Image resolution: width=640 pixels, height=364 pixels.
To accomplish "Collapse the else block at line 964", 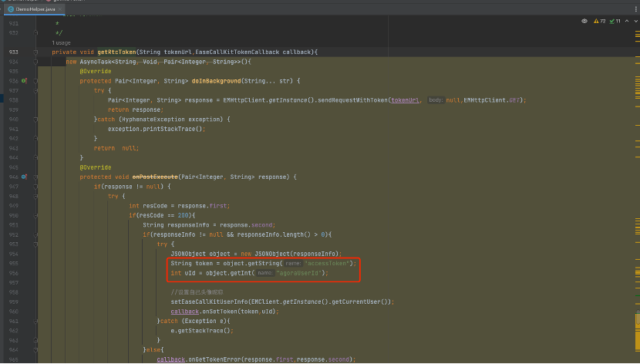I will coord(35,349).
